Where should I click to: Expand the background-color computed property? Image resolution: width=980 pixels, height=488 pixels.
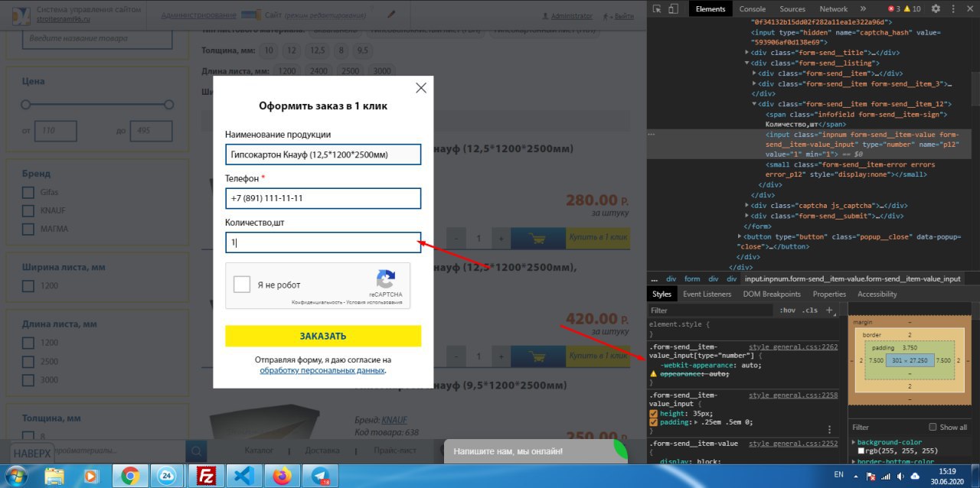[853, 442]
